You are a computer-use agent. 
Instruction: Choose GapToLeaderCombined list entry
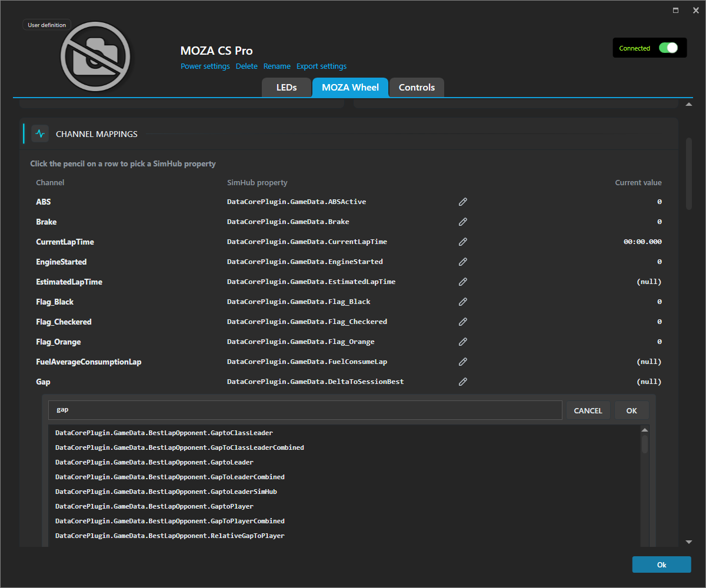[345, 477]
